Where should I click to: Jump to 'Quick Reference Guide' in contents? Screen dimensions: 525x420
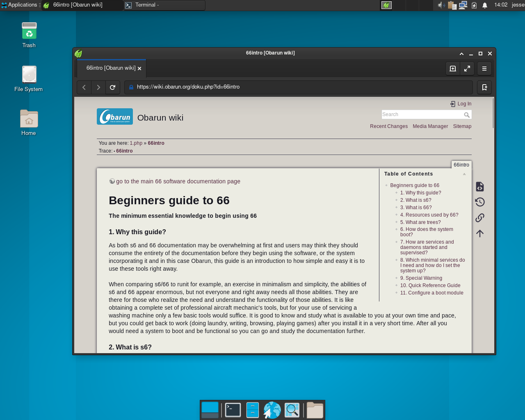430,285
